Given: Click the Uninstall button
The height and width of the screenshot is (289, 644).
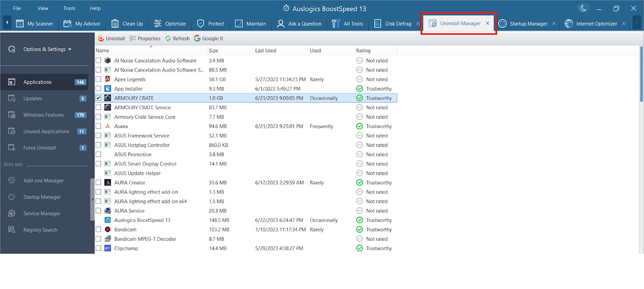Looking at the screenshot, I should click(111, 39).
